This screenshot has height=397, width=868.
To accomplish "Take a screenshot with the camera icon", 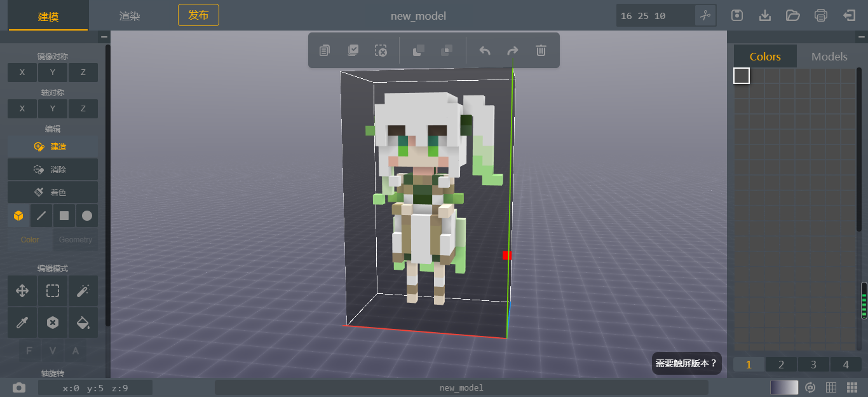I will tap(19, 387).
